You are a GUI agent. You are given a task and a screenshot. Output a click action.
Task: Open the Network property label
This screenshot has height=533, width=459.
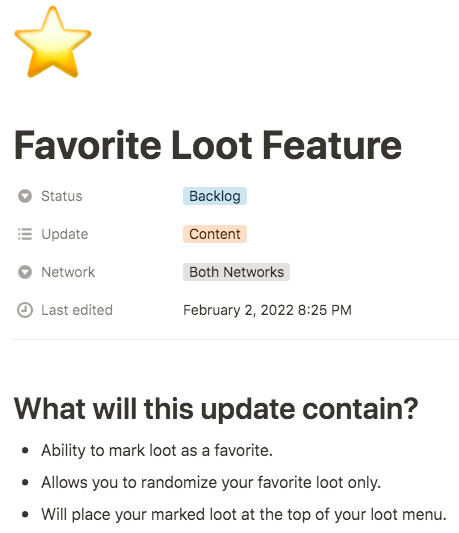click(x=68, y=272)
